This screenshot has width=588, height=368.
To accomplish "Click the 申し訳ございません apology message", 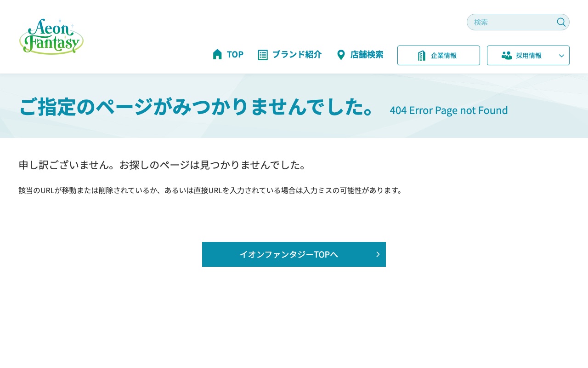I will (162, 165).
